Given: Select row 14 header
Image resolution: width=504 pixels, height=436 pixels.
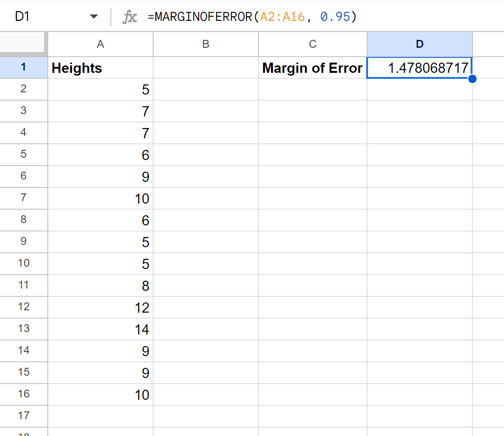Looking at the screenshot, I should pyautogui.click(x=24, y=351).
